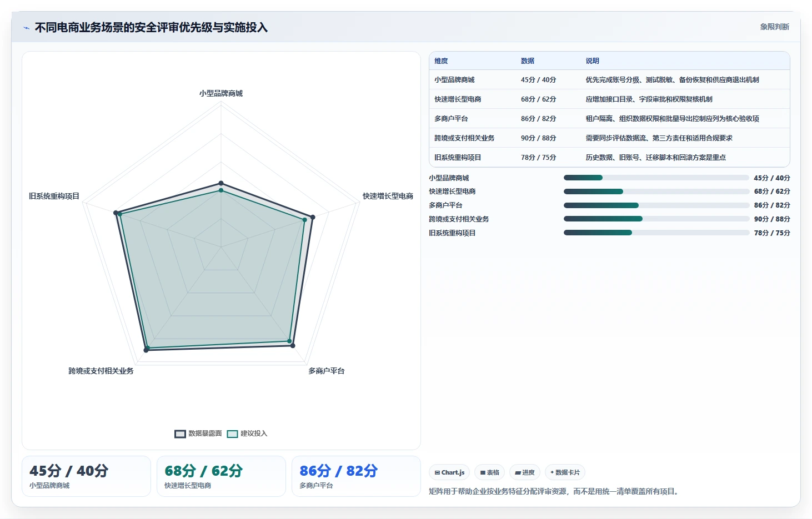Click the 维度 table column header
This screenshot has width=812, height=519.
click(441, 61)
